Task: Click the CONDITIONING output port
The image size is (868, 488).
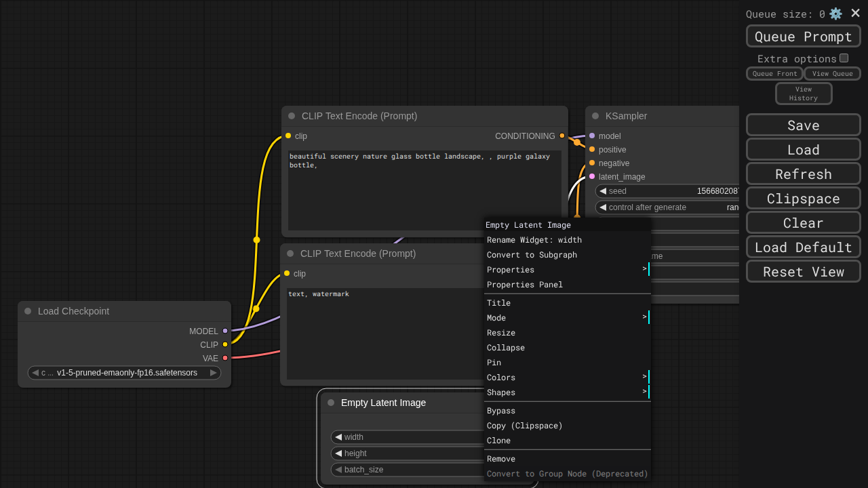Action: tap(561, 136)
